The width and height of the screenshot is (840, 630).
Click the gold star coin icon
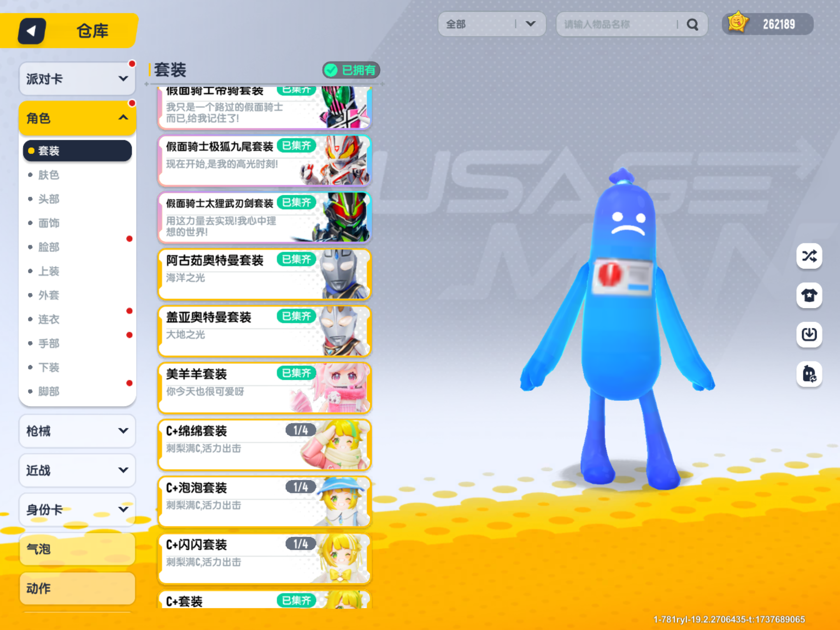tap(737, 23)
